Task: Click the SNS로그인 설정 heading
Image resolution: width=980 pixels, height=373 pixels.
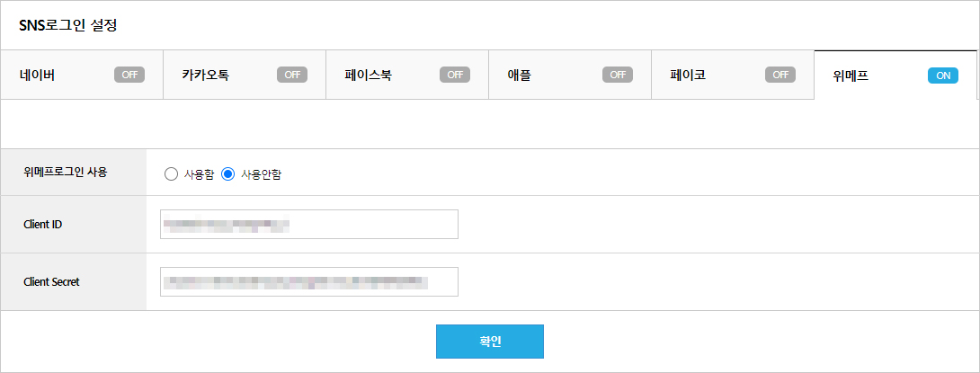Action: [x=68, y=25]
